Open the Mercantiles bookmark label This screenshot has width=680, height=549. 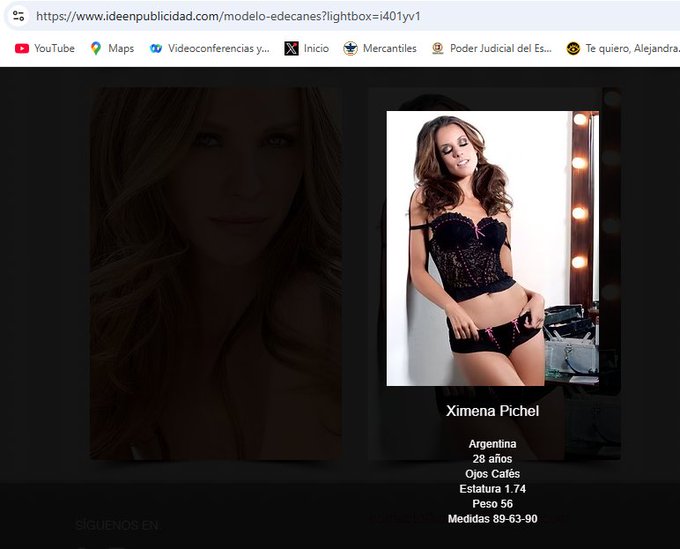pyautogui.click(x=389, y=49)
